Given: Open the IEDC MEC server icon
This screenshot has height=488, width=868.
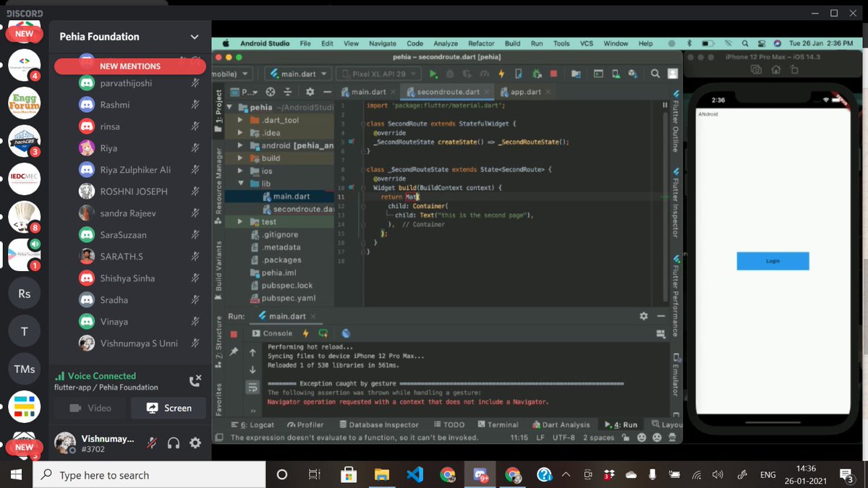Looking at the screenshot, I should [x=24, y=179].
